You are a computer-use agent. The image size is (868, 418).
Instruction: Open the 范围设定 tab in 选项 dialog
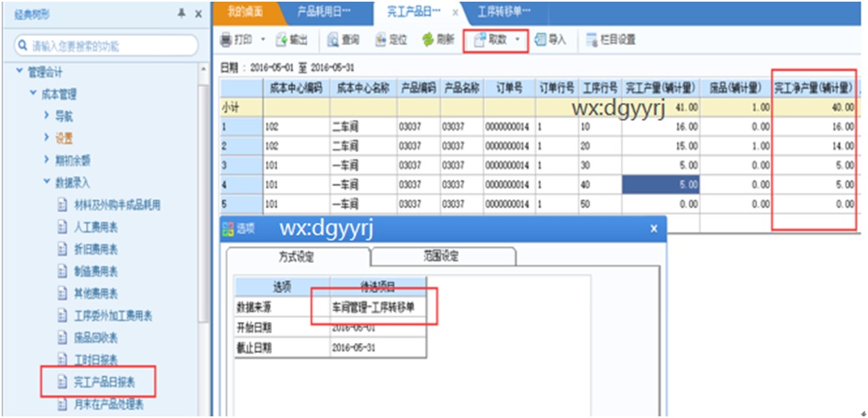pos(441,257)
